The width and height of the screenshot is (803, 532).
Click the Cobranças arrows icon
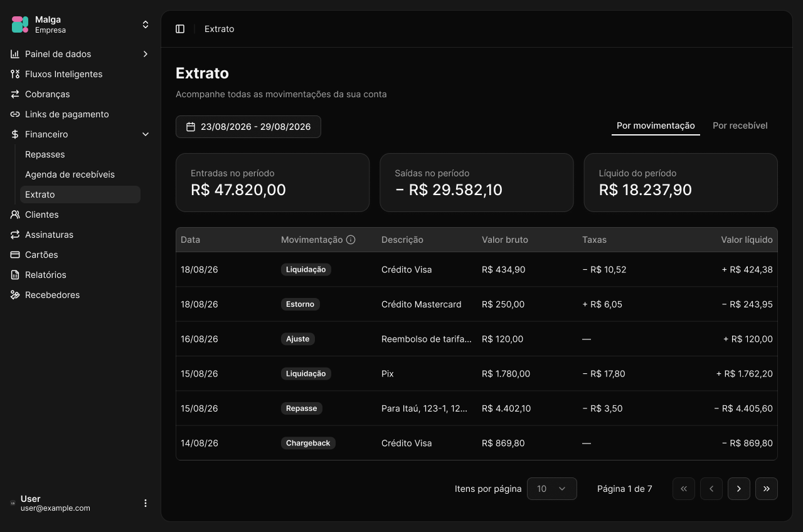click(15, 94)
